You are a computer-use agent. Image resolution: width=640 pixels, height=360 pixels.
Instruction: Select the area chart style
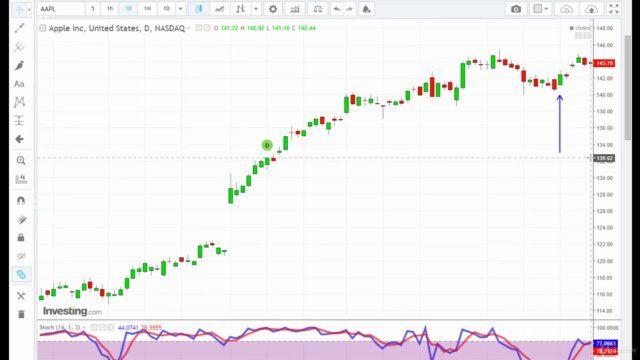220,9
